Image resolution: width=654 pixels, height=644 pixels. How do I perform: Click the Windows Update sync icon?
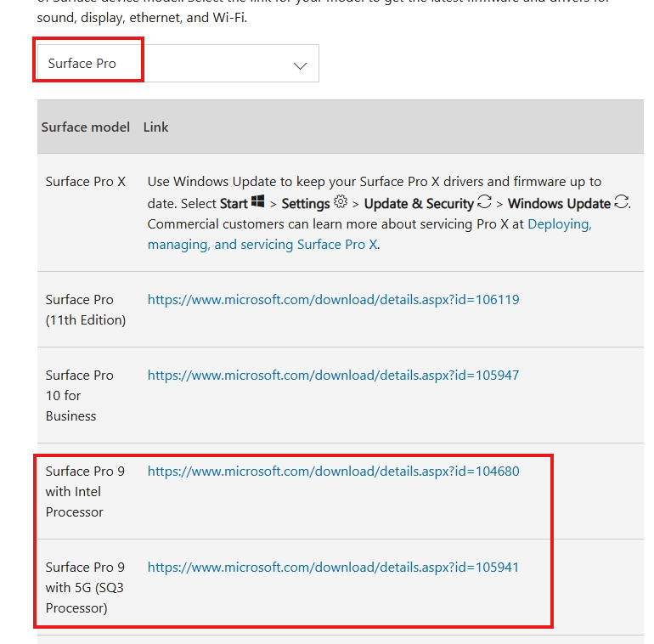point(622,201)
